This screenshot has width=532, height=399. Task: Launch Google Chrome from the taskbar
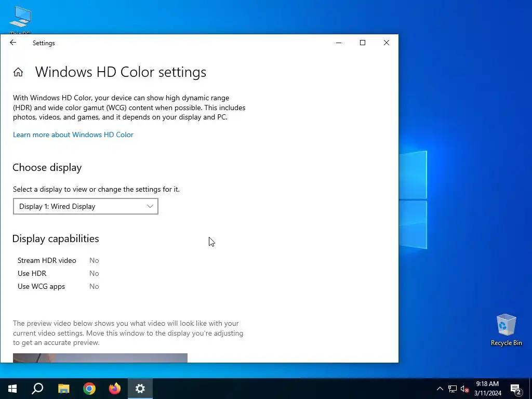(89, 389)
